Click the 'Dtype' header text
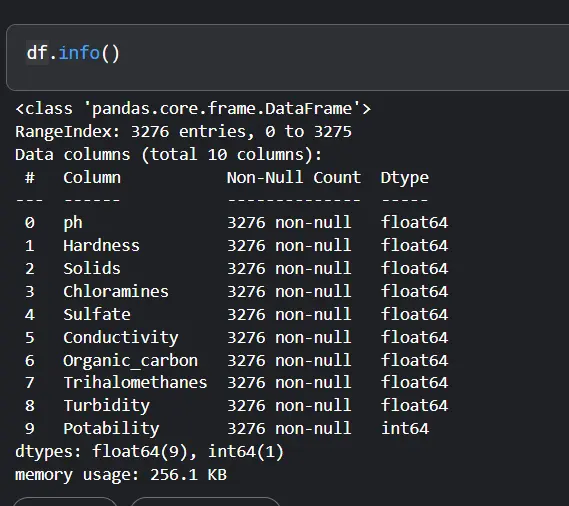 point(405,178)
